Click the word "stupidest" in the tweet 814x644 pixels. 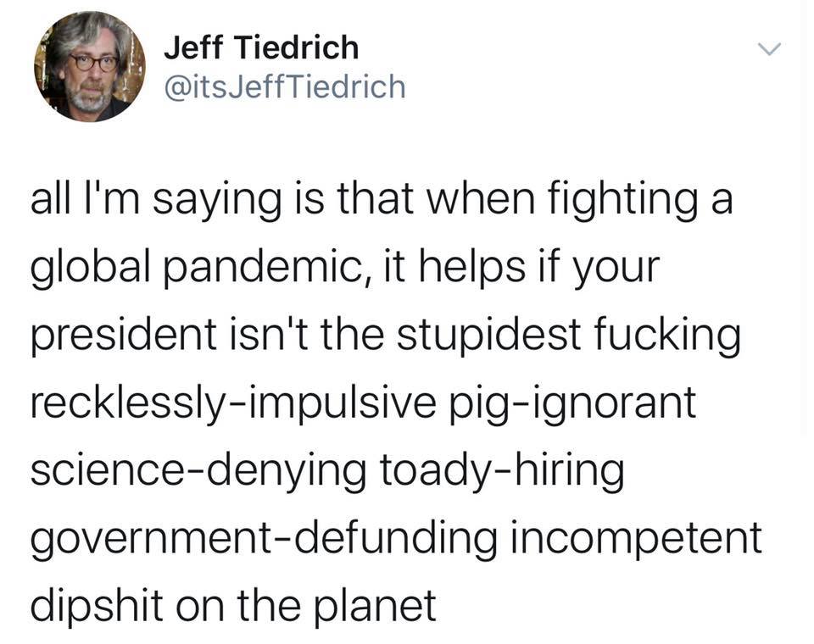click(x=488, y=335)
